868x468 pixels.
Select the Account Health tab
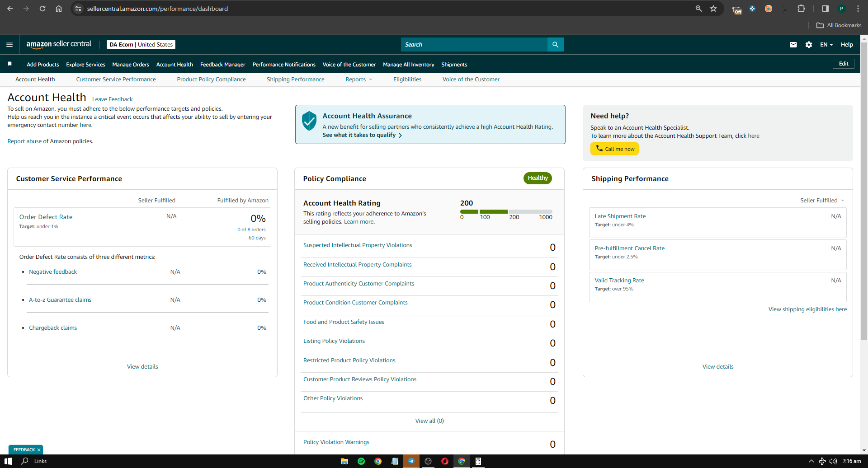35,80
